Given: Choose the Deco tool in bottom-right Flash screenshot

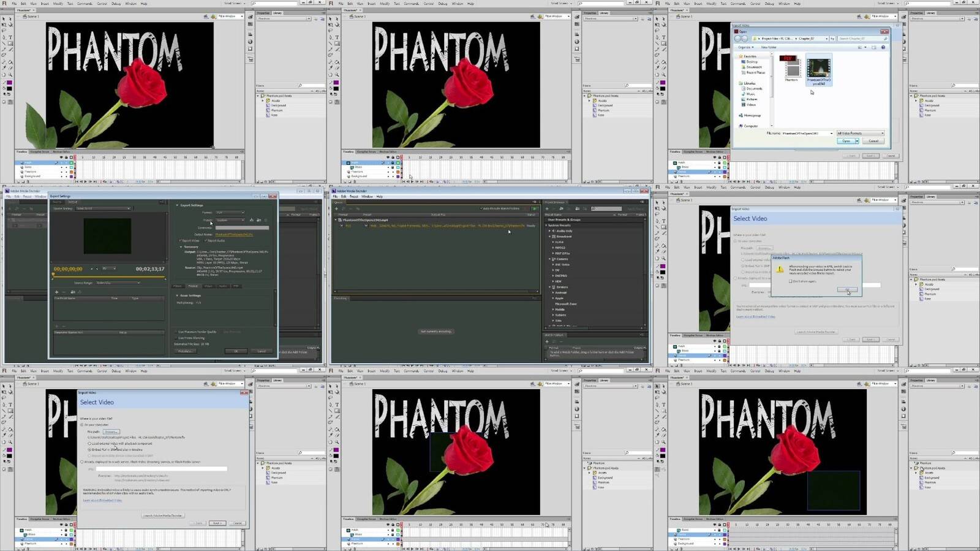Looking at the screenshot, I should (657, 423).
